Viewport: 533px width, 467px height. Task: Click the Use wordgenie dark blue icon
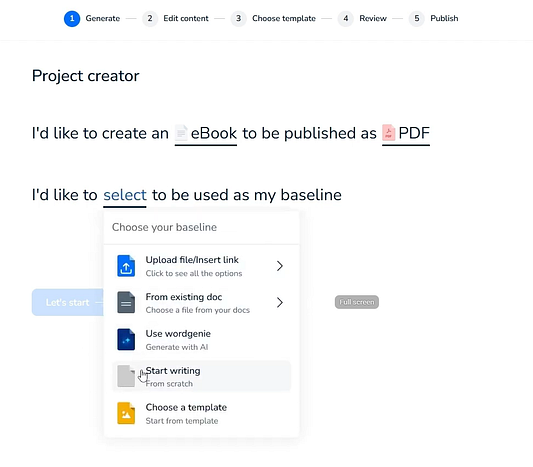[126, 339]
